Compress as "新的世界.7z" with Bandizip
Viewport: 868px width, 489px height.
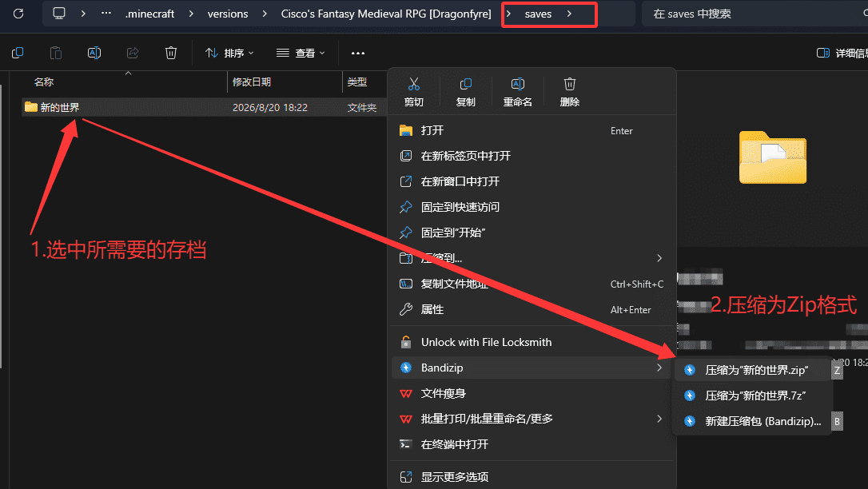tap(753, 396)
